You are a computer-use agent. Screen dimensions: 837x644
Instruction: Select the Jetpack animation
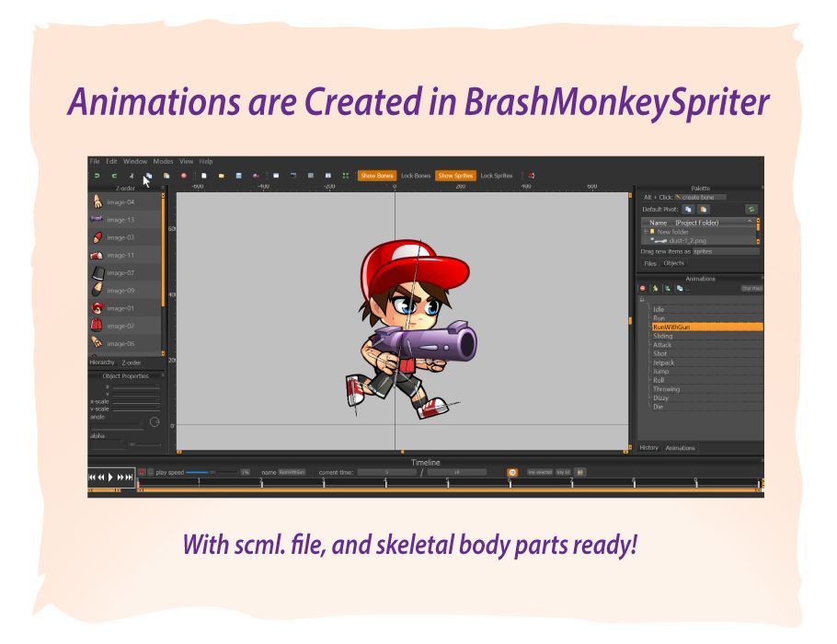[707, 362]
